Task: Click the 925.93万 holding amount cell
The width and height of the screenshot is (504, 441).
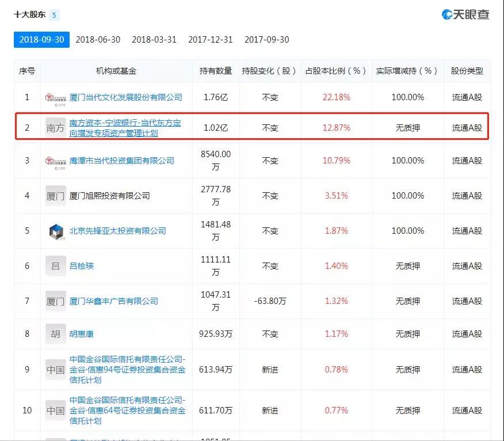Action: (216, 334)
